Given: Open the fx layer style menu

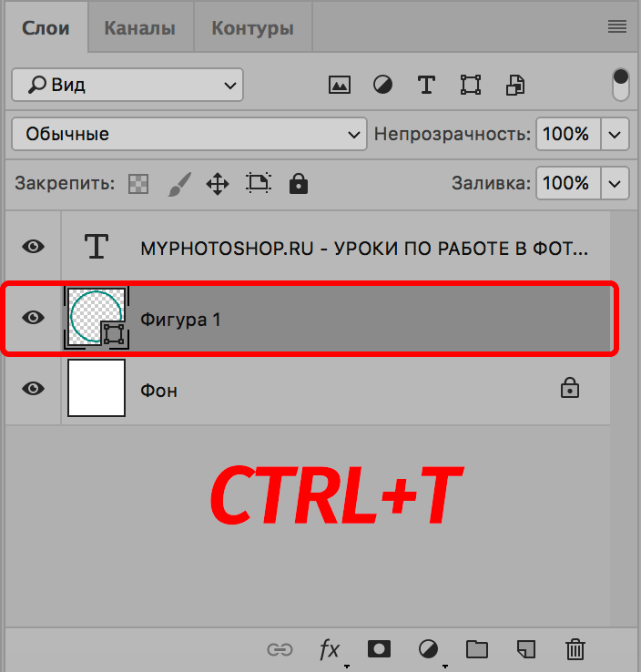Looking at the screenshot, I should (330, 650).
